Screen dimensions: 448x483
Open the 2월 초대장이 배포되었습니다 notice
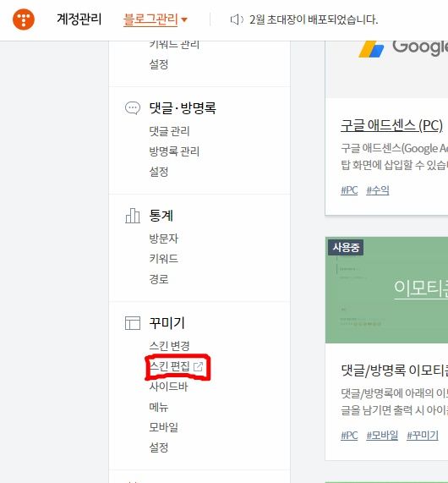click(x=314, y=19)
